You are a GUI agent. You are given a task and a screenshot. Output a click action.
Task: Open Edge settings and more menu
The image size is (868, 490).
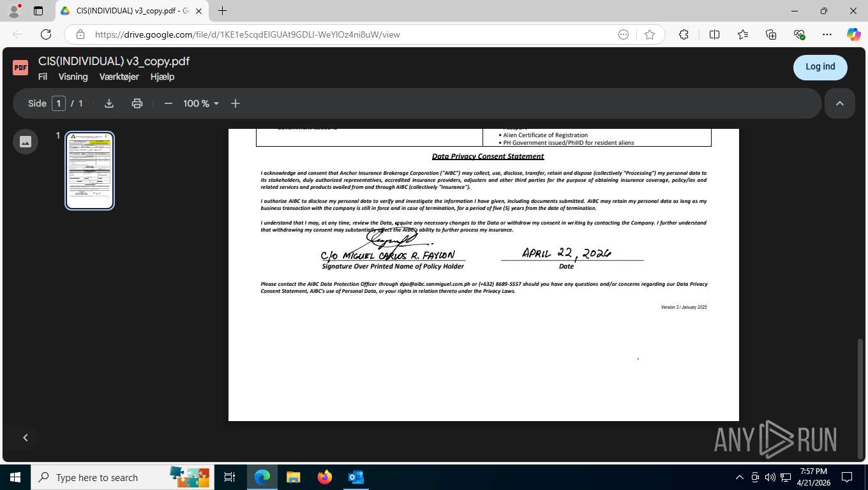pyautogui.click(x=827, y=34)
